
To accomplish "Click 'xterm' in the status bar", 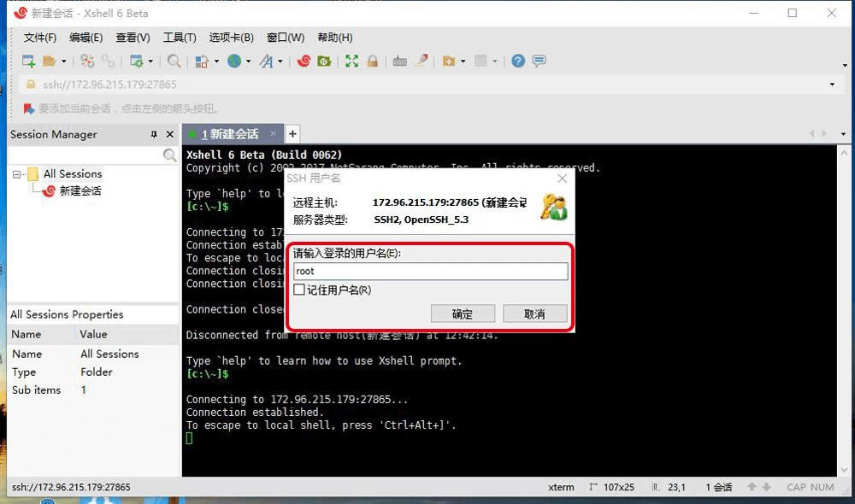I will click(561, 487).
